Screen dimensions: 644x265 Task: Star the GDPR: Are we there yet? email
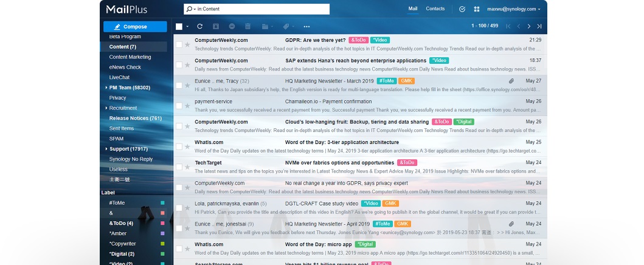187,44
